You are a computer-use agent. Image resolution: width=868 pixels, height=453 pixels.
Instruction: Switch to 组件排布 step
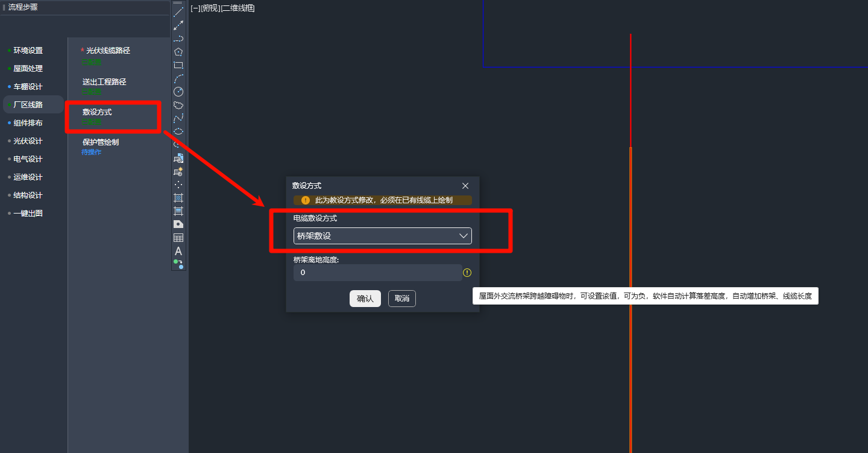click(28, 123)
